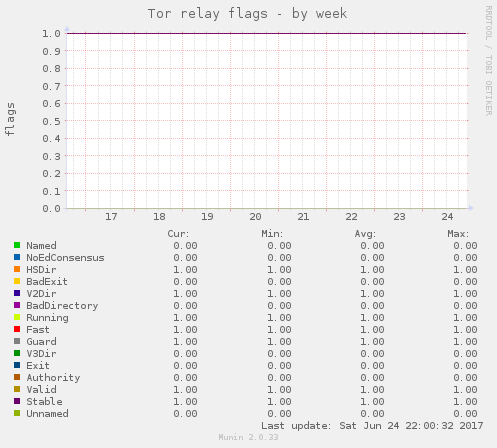
Task: Select the V2Dir legend label
Action: [41, 294]
